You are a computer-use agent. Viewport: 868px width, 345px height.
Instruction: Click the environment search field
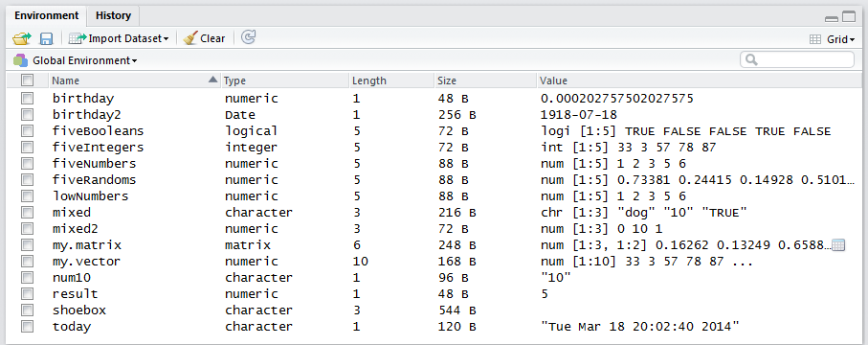797,59
